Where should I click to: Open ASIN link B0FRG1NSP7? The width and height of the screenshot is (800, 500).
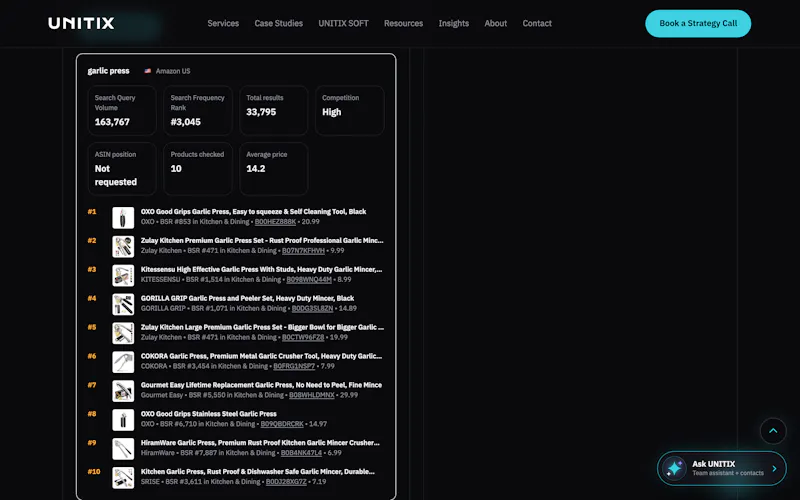[294, 366]
